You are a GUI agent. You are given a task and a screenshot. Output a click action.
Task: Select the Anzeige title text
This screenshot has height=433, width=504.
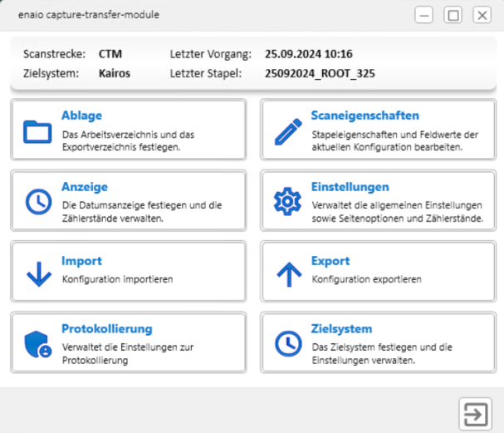[85, 187]
